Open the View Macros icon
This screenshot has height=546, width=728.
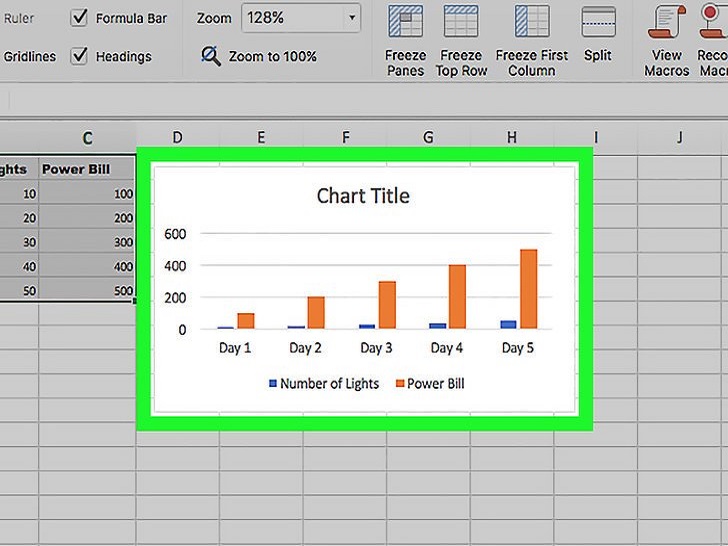(667, 21)
